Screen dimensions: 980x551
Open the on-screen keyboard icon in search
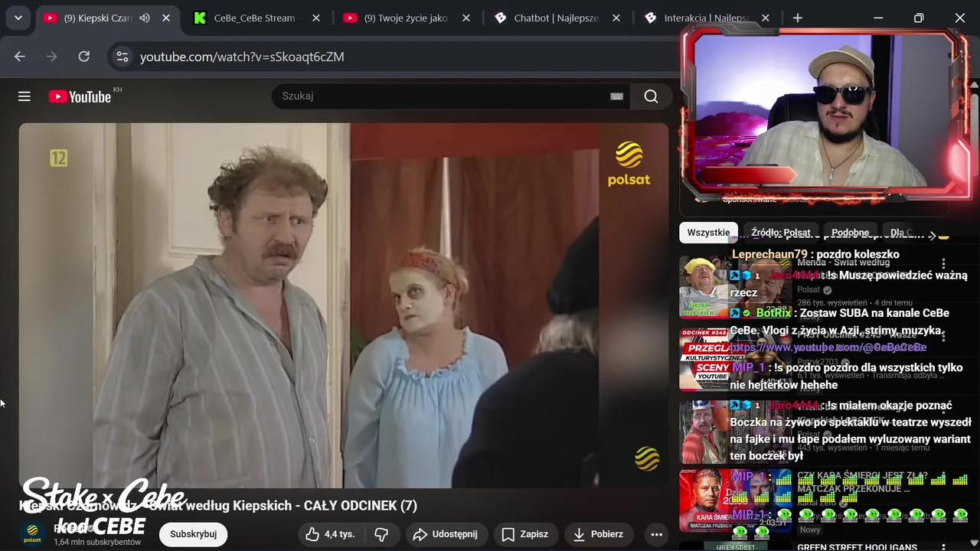pos(616,96)
